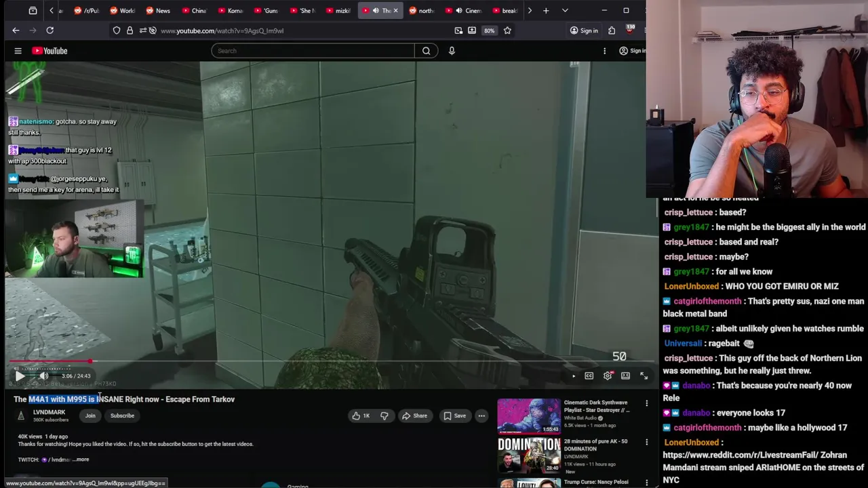The height and width of the screenshot is (488, 868).
Task: Click the YouTube search input field
Action: click(x=313, y=51)
